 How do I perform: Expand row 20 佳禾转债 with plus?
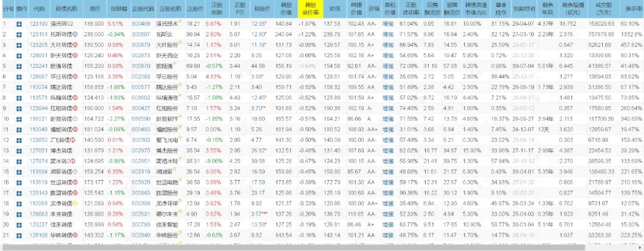[19, 224]
